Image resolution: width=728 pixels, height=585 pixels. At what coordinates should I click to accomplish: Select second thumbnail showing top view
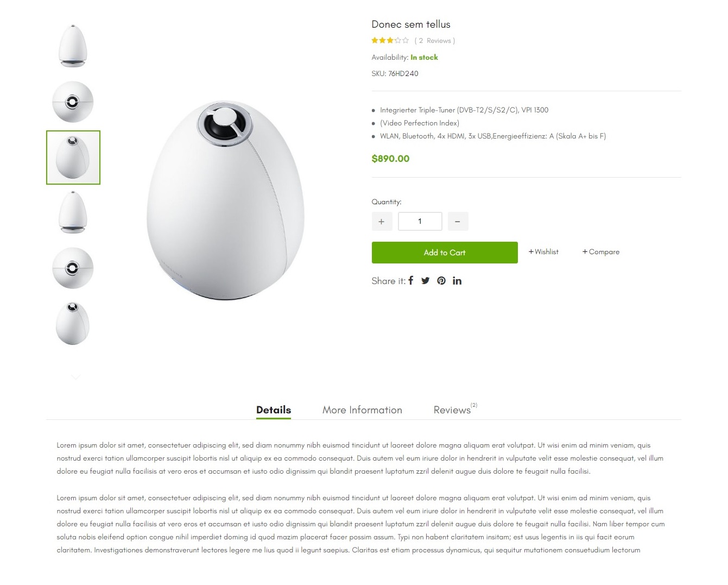tap(73, 102)
